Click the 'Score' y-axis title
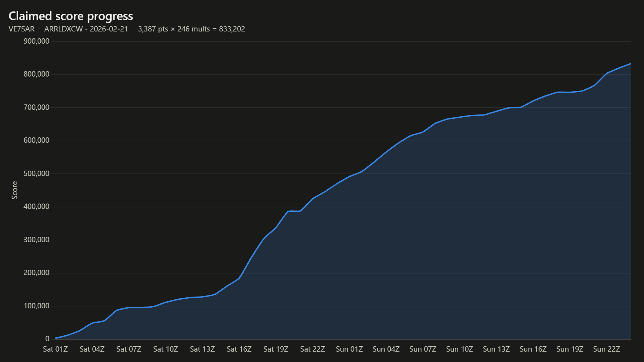Image resolution: width=644 pixels, height=362 pixels. coord(15,190)
